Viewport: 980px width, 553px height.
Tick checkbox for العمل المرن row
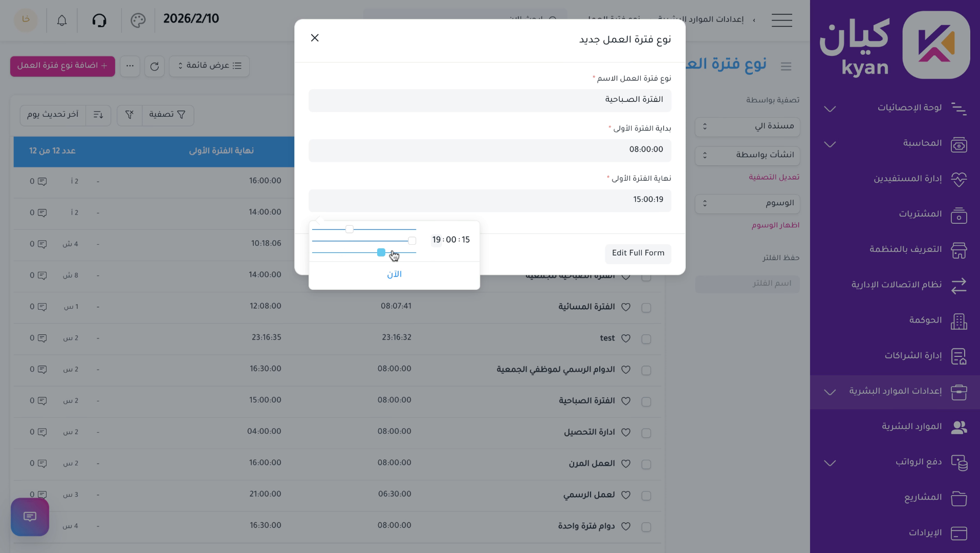click(x=646, y=464)
